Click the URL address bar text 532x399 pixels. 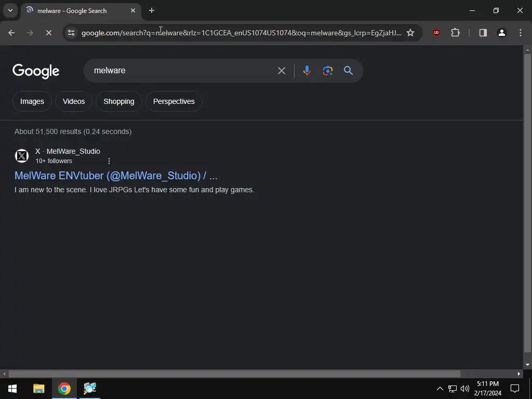point(241,33)
